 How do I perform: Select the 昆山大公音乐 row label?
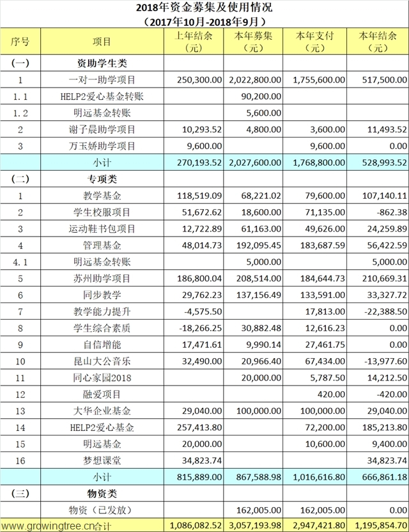click(x=102, y=361)
